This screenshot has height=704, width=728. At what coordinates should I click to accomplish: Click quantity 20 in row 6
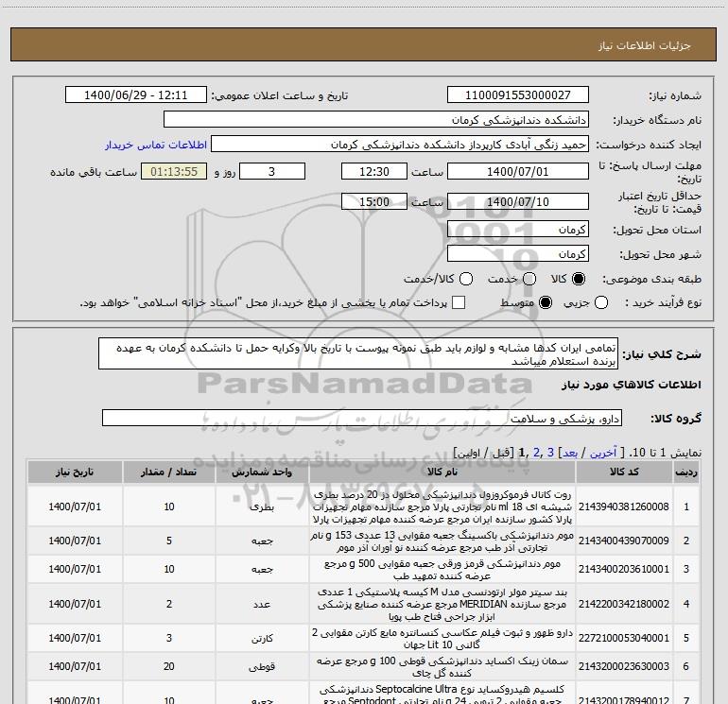click(x=169, y=666)
